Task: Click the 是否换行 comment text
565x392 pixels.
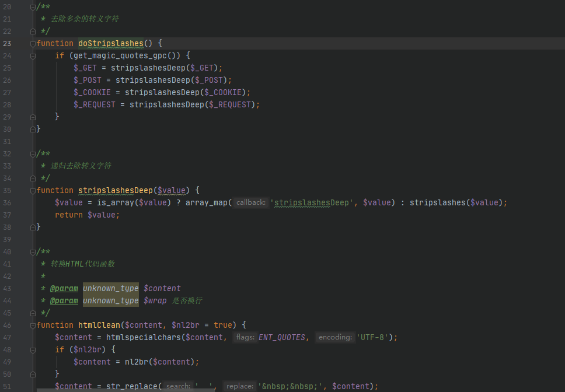Action: [x=187, y=300]
